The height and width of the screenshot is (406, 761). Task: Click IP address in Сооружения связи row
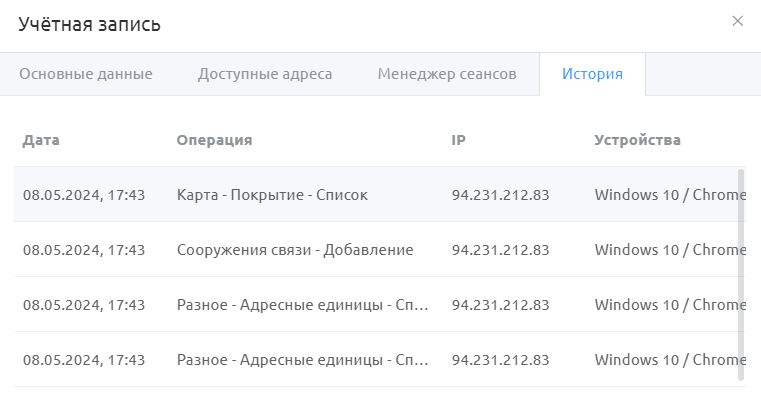tap(500, 250)
